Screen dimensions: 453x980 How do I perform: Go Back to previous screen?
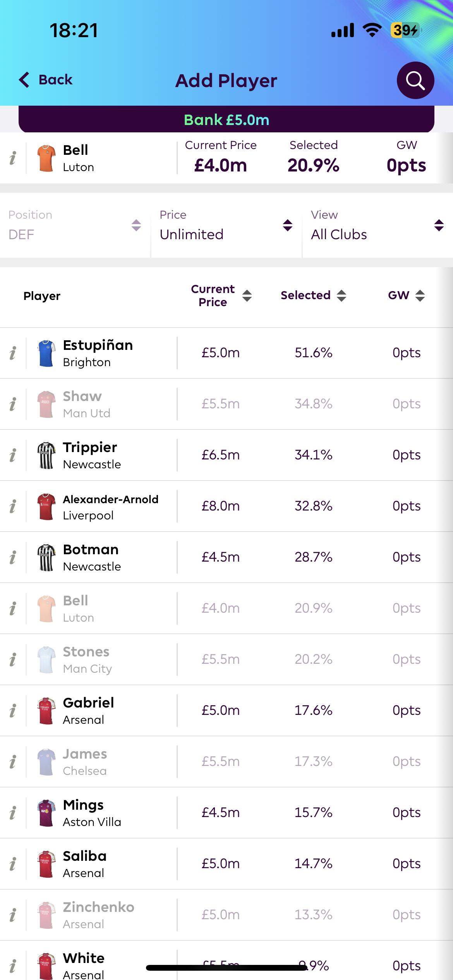pos(46,80)
